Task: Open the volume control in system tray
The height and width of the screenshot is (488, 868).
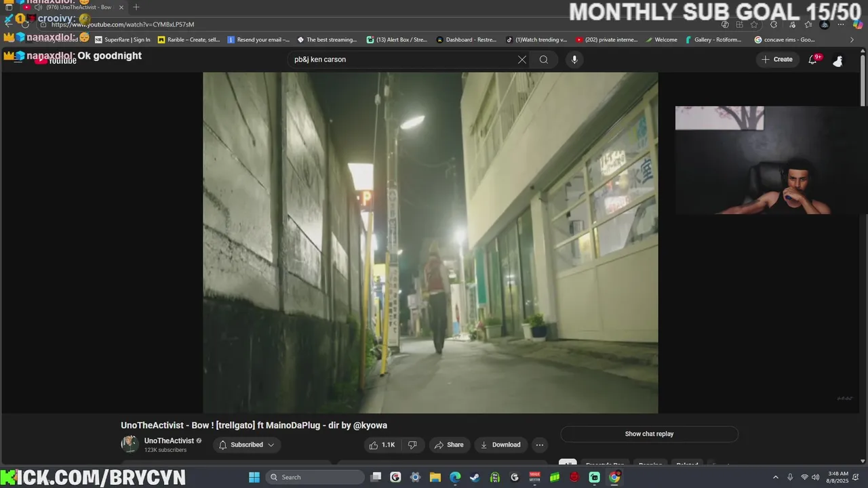Action: [x=815, y=477]
